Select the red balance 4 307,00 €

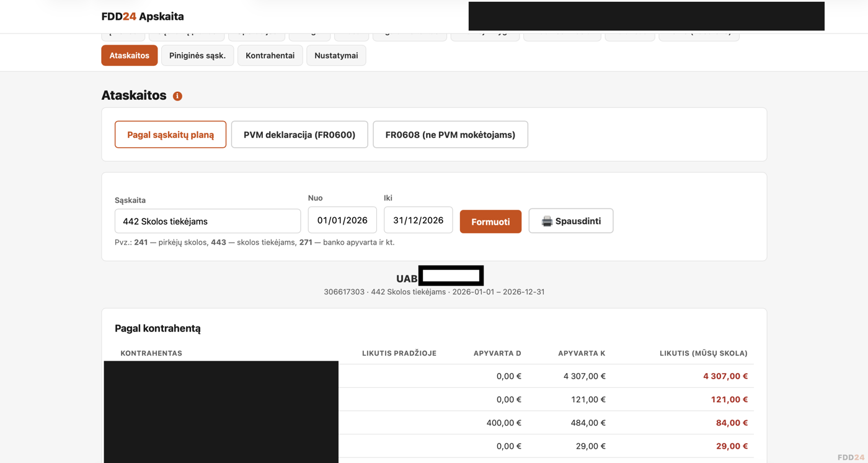[725, 376]
